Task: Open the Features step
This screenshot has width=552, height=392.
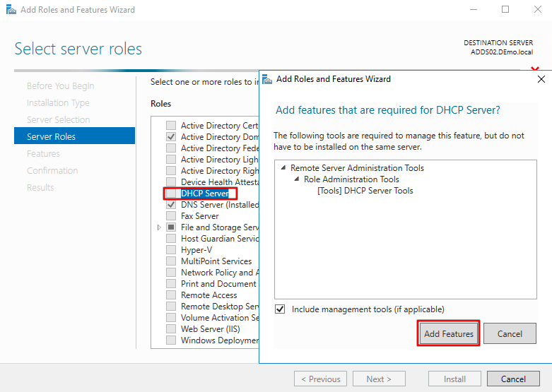Action: click(43, 154)
